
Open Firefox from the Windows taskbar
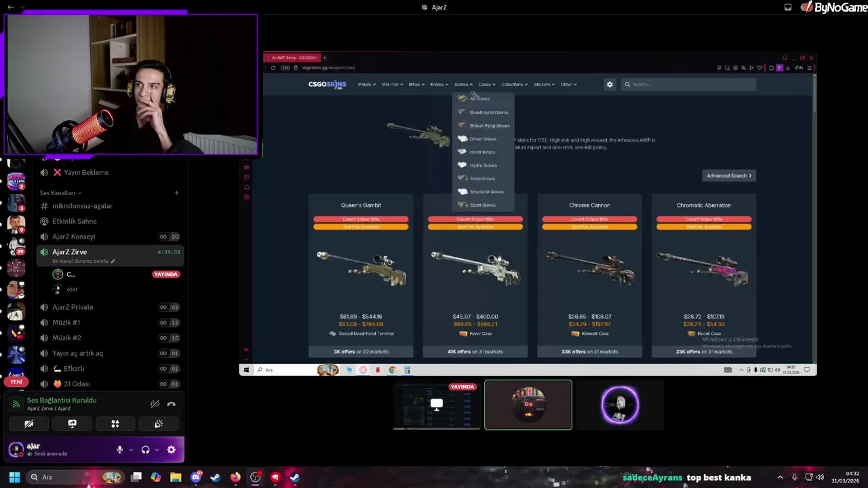tap(235, 477)
